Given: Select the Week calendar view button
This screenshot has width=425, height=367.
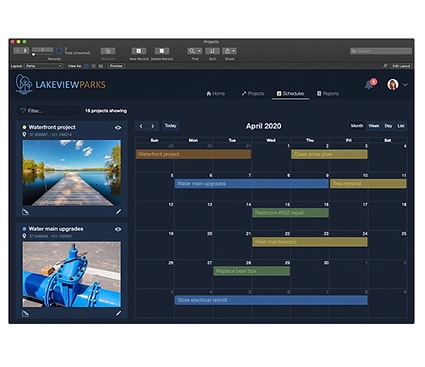Looking at the screenshot, I should click(x=374, y=126).
